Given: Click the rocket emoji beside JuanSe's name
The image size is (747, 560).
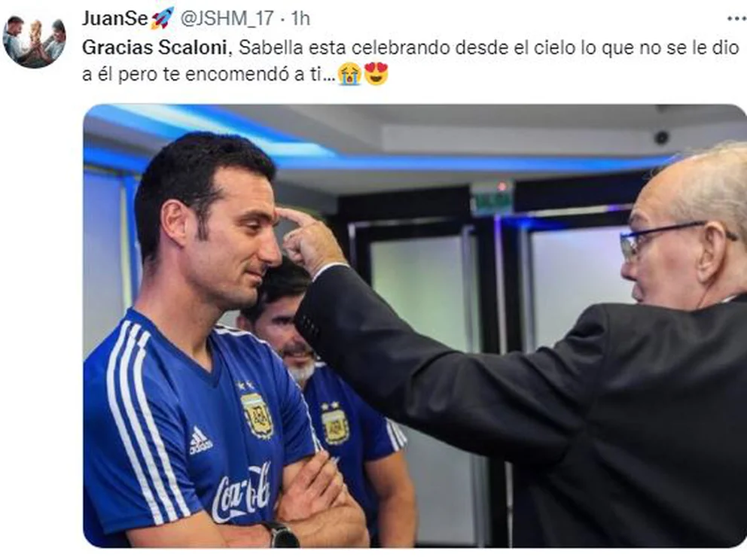Looking at the screenshot, I should [163, 19].
